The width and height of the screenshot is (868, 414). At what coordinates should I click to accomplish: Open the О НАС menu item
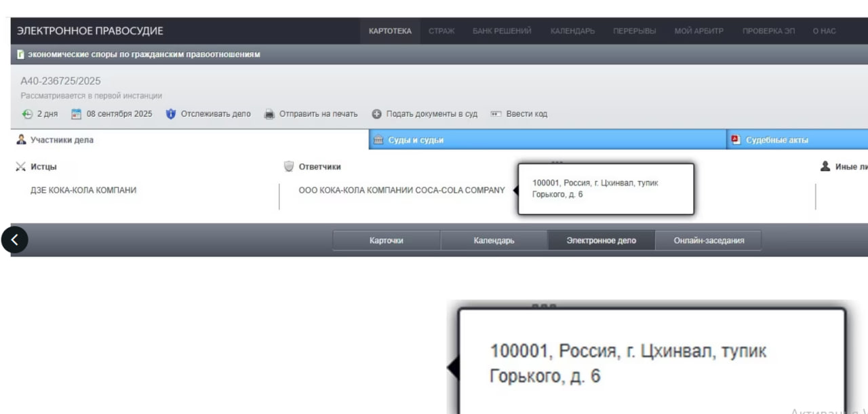click(824, 31)
